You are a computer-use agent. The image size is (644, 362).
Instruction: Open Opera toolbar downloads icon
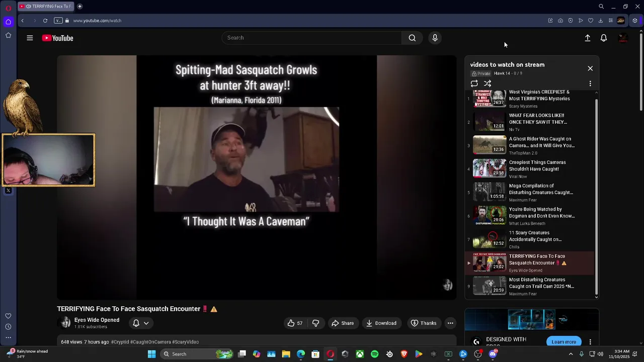coord(601,21)
